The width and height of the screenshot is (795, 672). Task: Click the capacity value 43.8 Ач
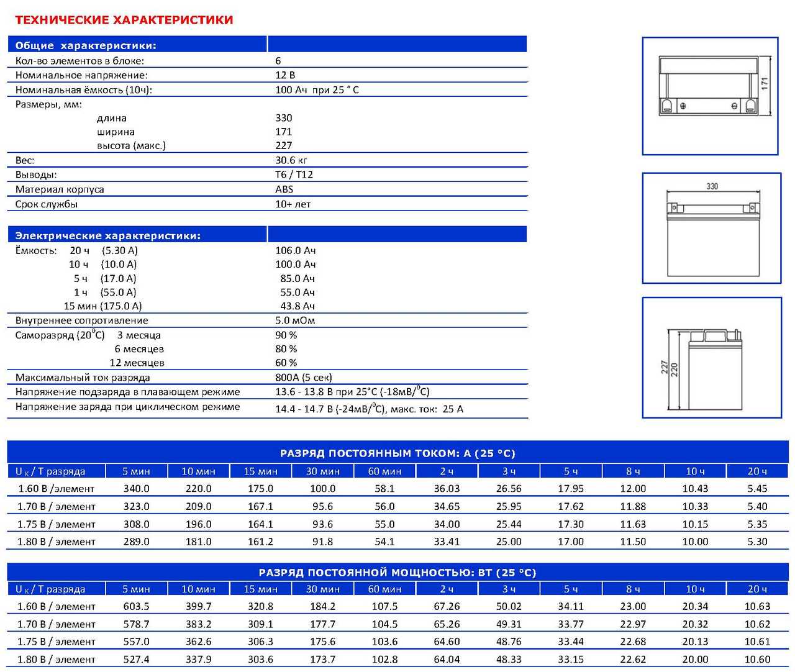[298, 306]
